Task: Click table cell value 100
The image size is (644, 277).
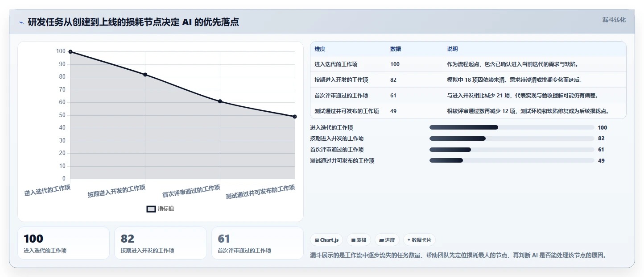Action: coord(395,64)
